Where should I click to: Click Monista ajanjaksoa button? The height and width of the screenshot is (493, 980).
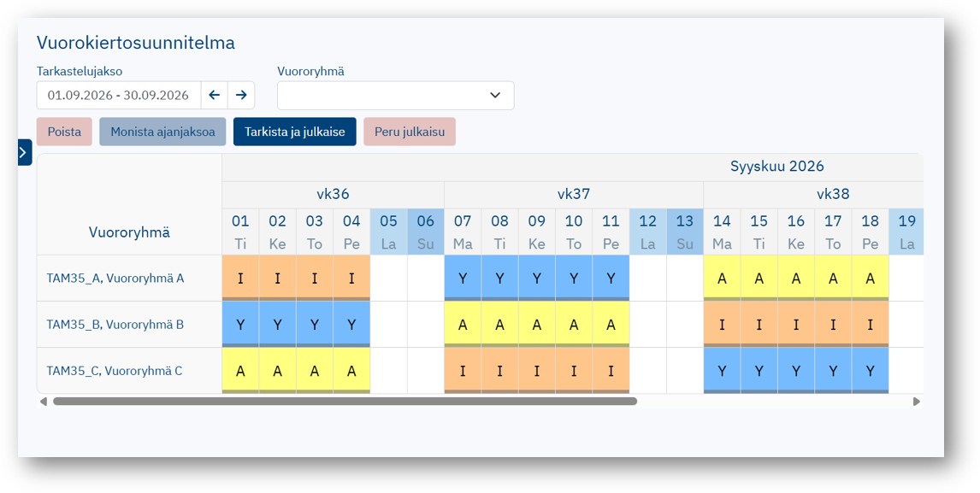162,132
